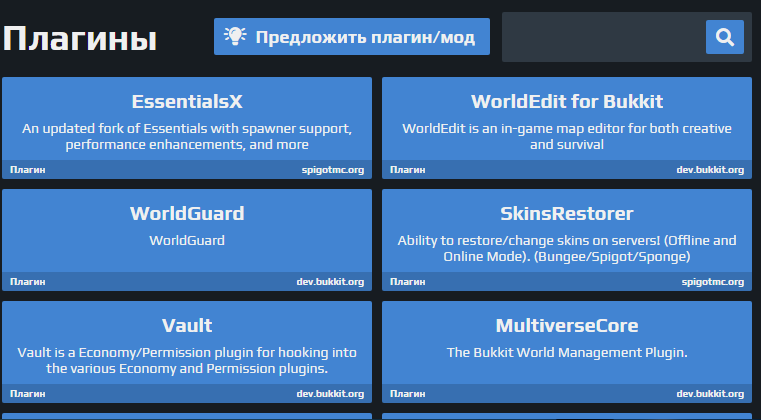Open the MultiverseCore plugin title
This screenshot has width=761, height=420.
pyautogui.click(x=567, y=325)
